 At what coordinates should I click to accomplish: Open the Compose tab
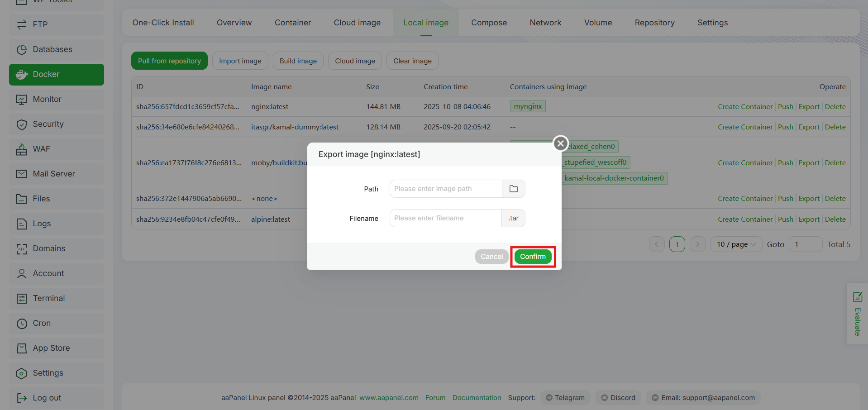[x=489, y=23]
